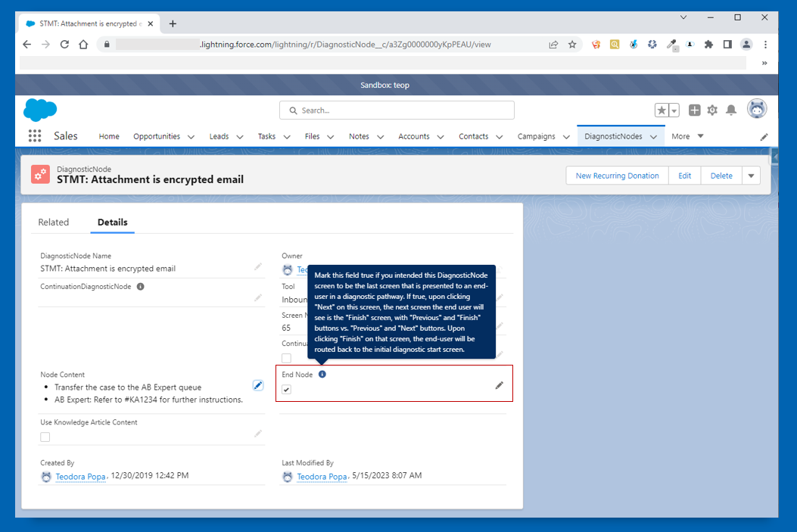Uncheck the End Node checkbox
Image resolution: width=797 pixels, height=532 pixels.
pyautogui.click(x=286, y=389)
